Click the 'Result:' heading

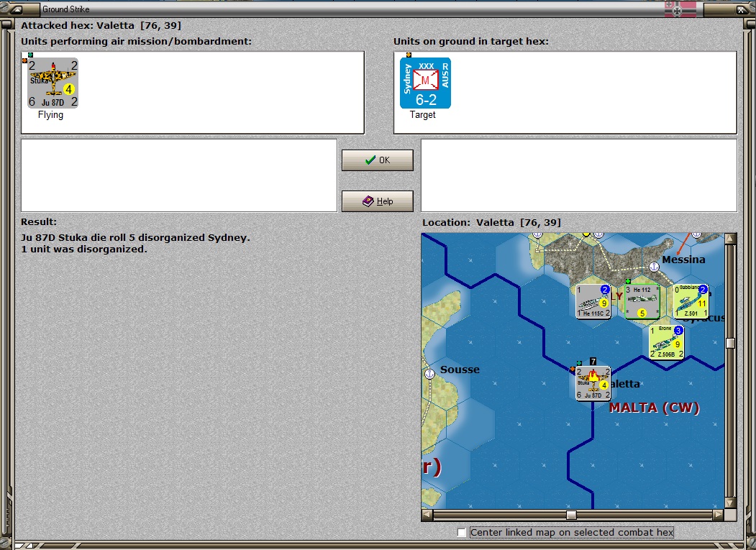[39, 221]
